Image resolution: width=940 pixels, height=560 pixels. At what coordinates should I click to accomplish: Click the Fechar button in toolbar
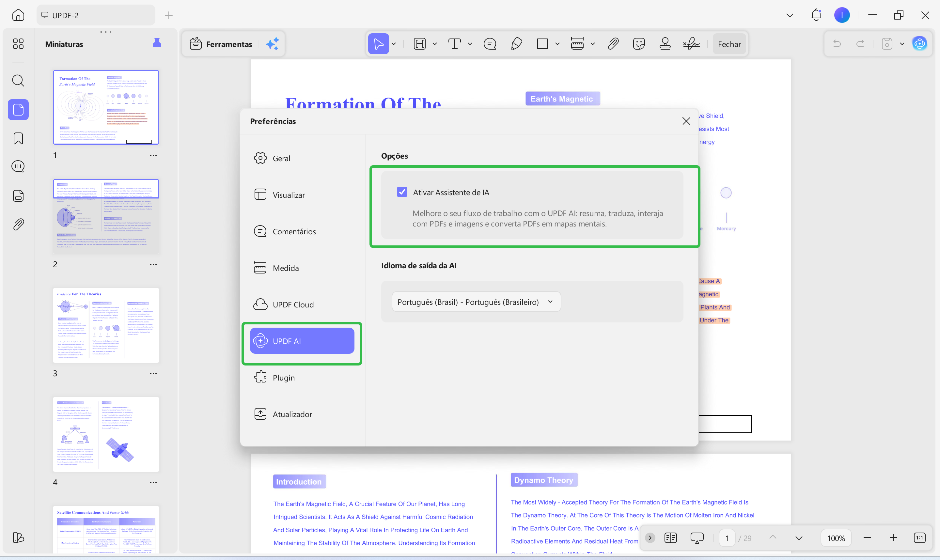[729, 44]
